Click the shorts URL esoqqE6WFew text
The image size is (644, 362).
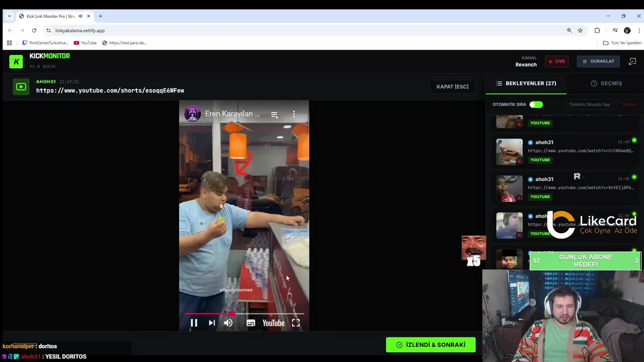(110, 90)
